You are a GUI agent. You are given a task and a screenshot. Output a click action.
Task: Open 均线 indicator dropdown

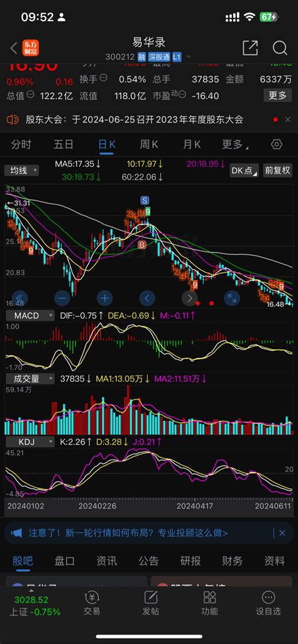(22, 170)
